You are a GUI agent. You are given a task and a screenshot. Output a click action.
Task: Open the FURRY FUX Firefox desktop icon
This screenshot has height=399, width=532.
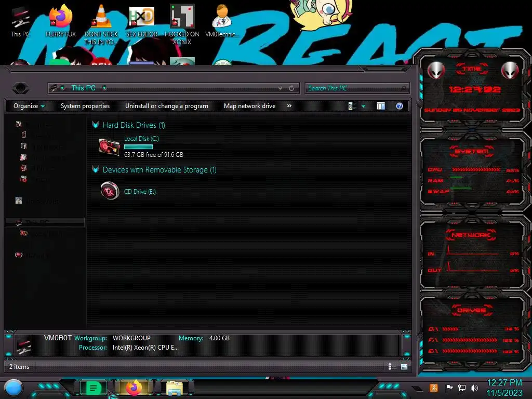click(60, 21)
